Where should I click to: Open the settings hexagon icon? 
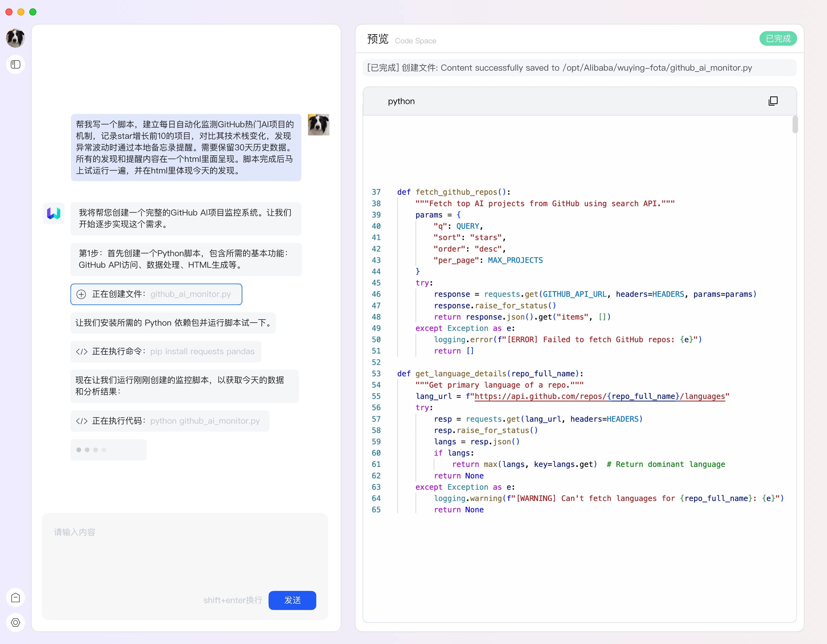16,622
